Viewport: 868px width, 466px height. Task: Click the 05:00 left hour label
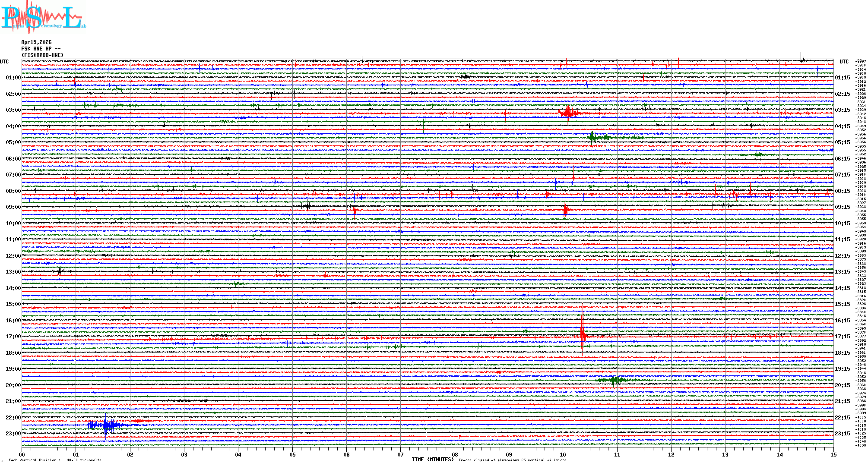click(13, 142)
